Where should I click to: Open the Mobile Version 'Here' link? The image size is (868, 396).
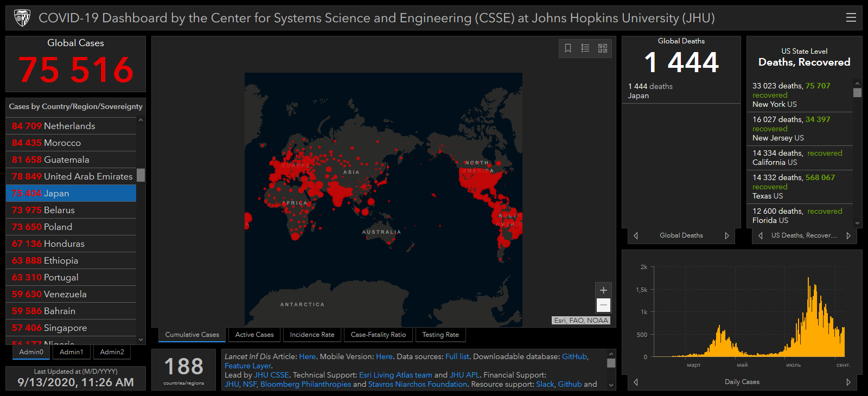pyautogui.click(x=384, y=356)
